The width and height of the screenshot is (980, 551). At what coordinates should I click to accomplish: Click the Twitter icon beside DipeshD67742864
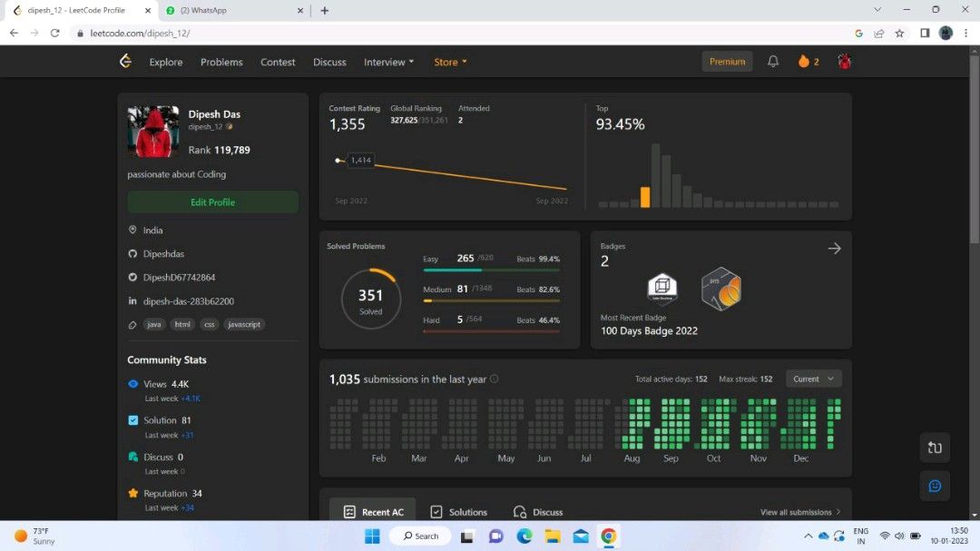(132, 277)
